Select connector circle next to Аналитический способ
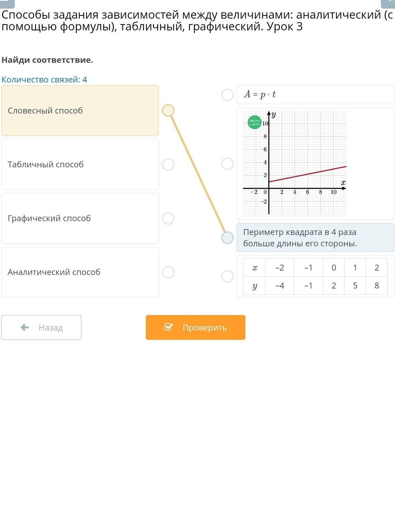The height and width of the screenshot is (532, 395). [x=168, y=272]
